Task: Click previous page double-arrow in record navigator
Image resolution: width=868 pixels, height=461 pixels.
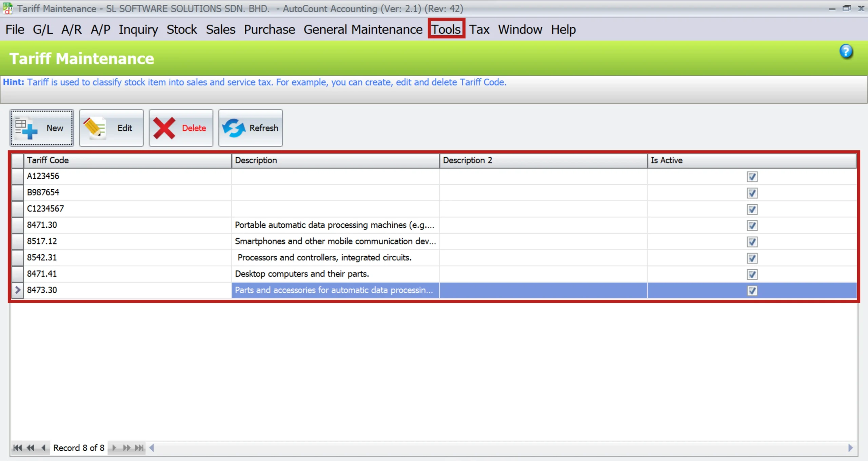Action: 31,448
